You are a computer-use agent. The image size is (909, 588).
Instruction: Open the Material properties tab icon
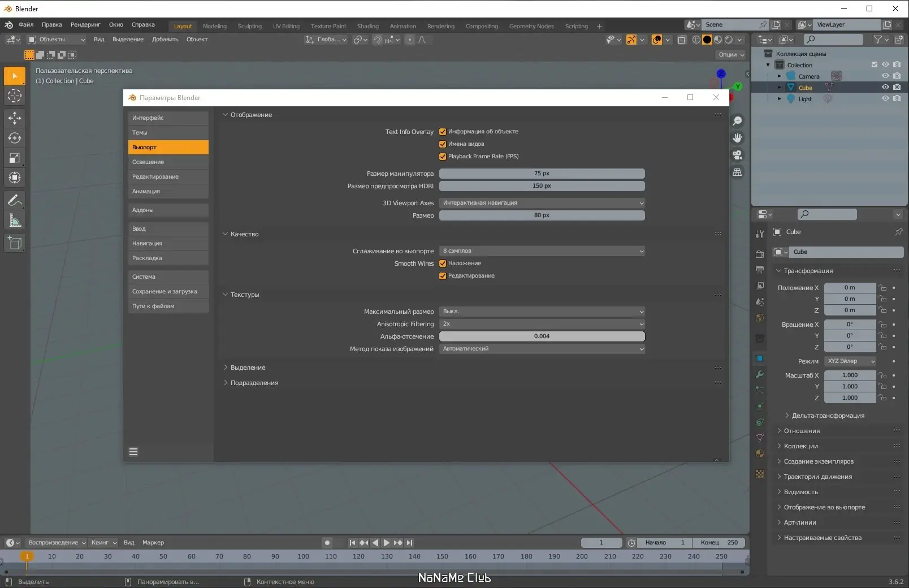[760, 453]
